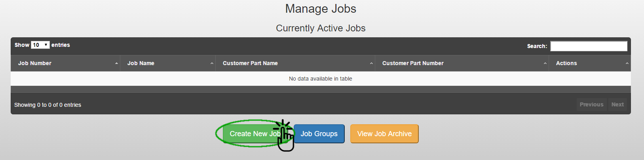This screenshot has width=644, height=160.
Task: Click the sort arrow in Customer Part Name column
Action: tap(371, 64)
